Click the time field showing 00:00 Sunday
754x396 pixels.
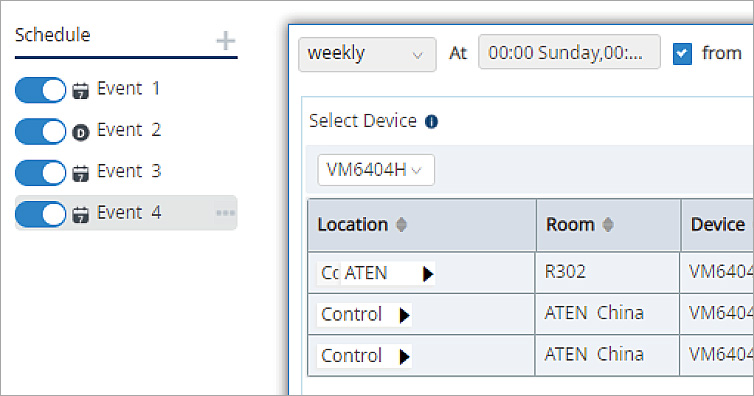[569, 52]
